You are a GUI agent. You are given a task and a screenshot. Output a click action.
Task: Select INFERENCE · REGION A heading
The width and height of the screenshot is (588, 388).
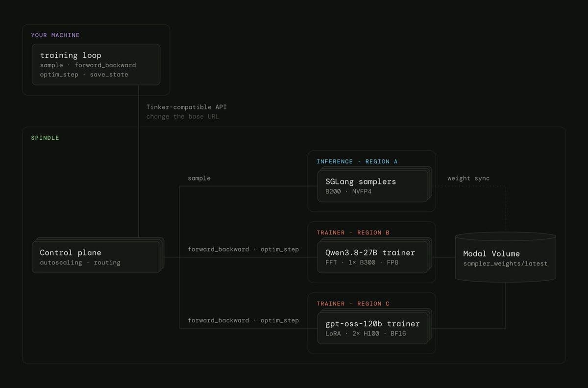357,161
